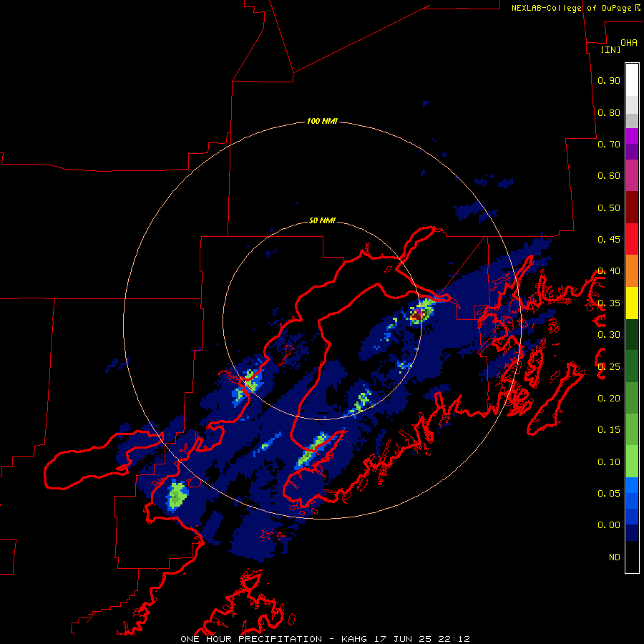Select the white swatch on color scale

(x=632, y=80)
